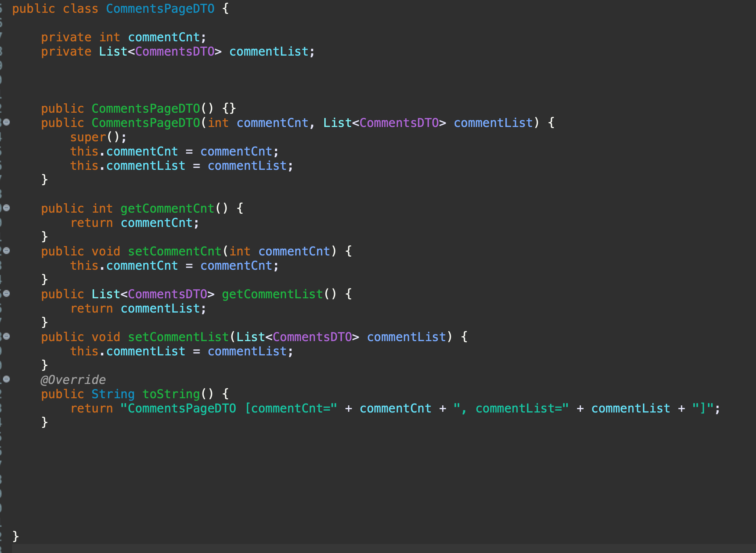The image size is (756, 553).
Task: Click the setCommentList method name
Action: tap(178, 337)
